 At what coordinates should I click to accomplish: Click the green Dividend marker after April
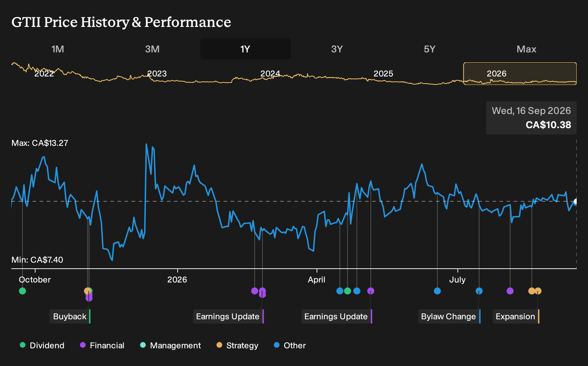347,291
